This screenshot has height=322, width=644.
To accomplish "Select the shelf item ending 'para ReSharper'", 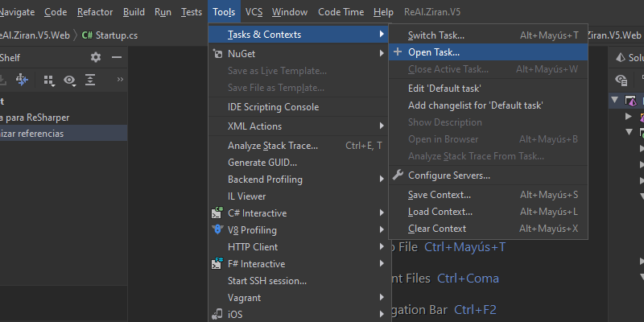I will pyautogui.click(x=64, y=118).
